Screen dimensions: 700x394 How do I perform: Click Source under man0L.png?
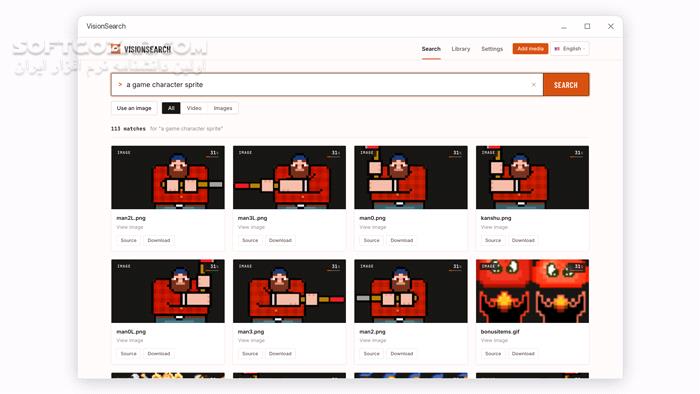(x=129, y=353)
